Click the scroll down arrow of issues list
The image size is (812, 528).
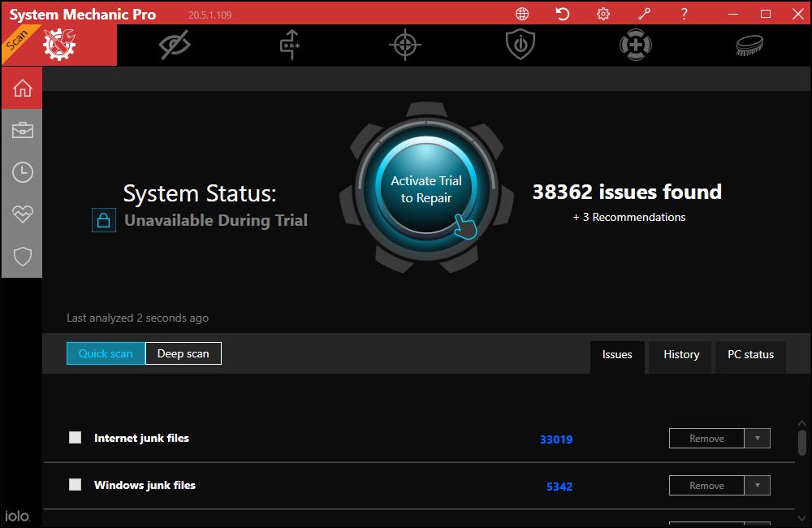pos(801,518)
